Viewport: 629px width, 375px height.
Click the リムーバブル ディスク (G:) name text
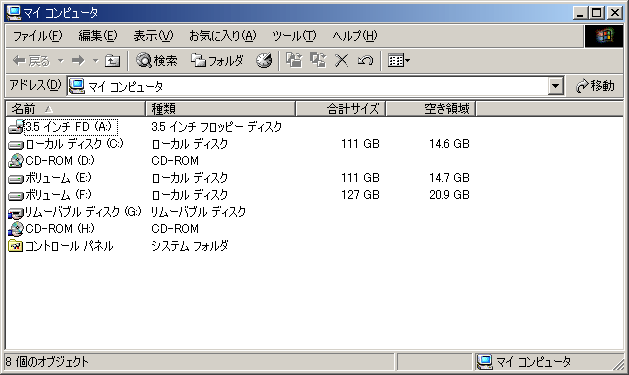83,211
